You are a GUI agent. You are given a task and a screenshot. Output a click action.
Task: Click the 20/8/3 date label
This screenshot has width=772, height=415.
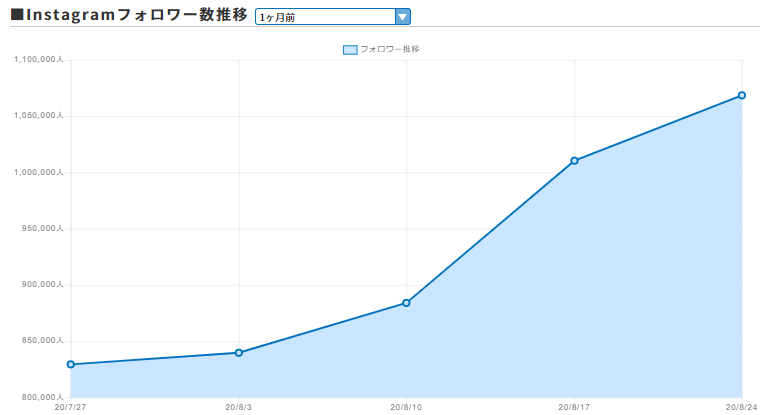coord(239,407)
